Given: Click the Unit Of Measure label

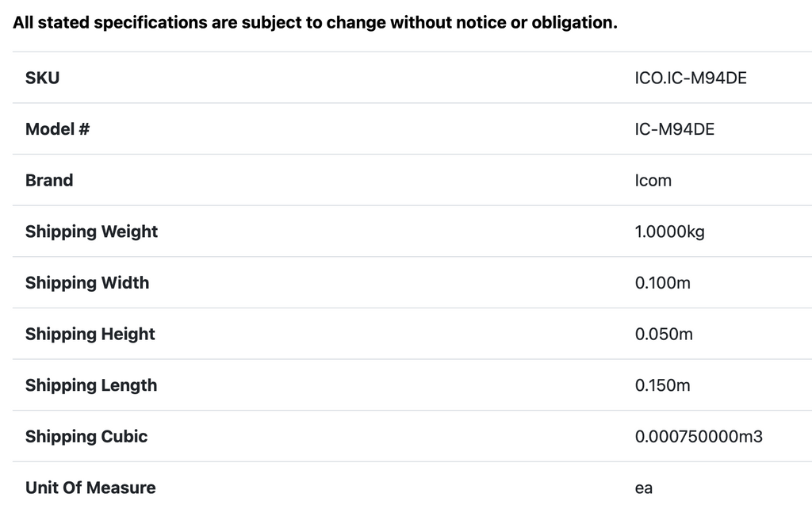Looking at the screenshot, I should (90, 488).
